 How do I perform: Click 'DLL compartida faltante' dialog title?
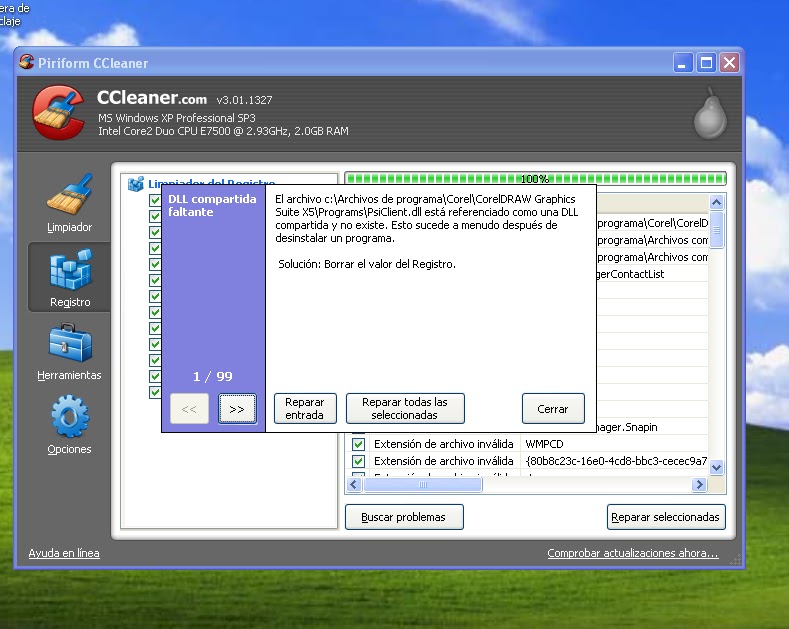click(212, 205)
